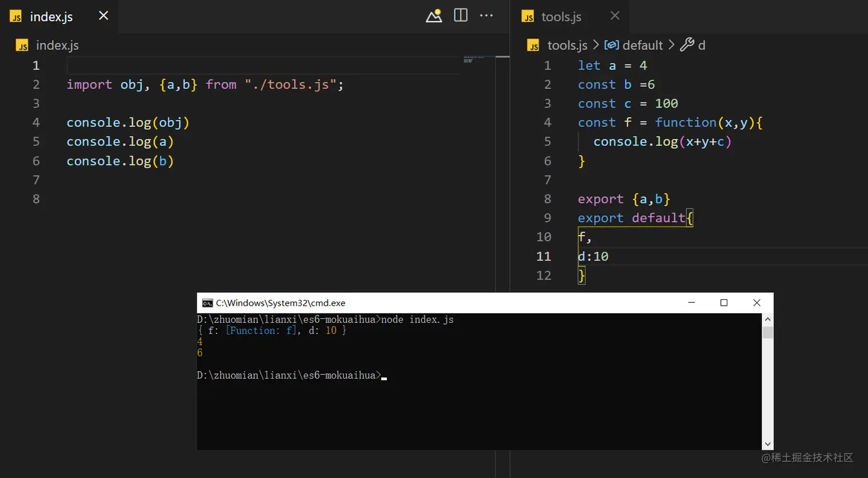Click the 'export {a,b}' line

(x=624, y=199)
